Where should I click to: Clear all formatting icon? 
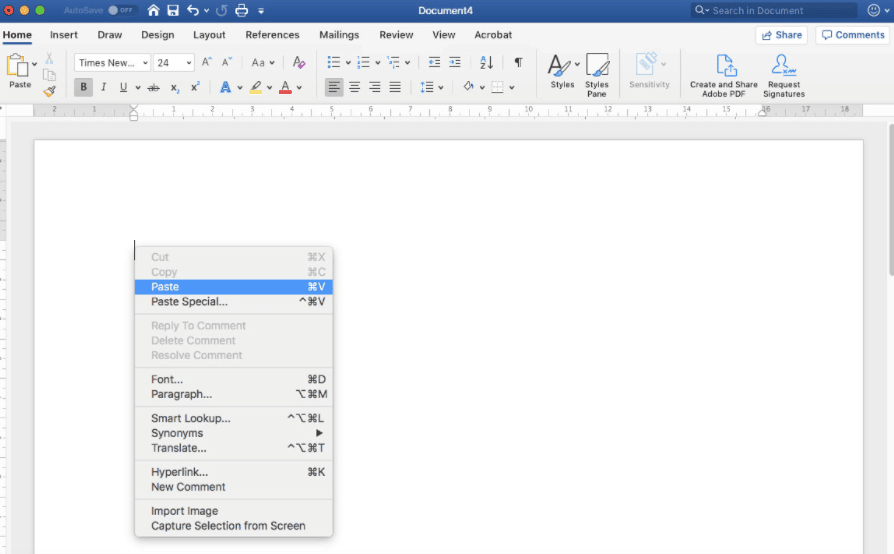(x=299, y=62)
